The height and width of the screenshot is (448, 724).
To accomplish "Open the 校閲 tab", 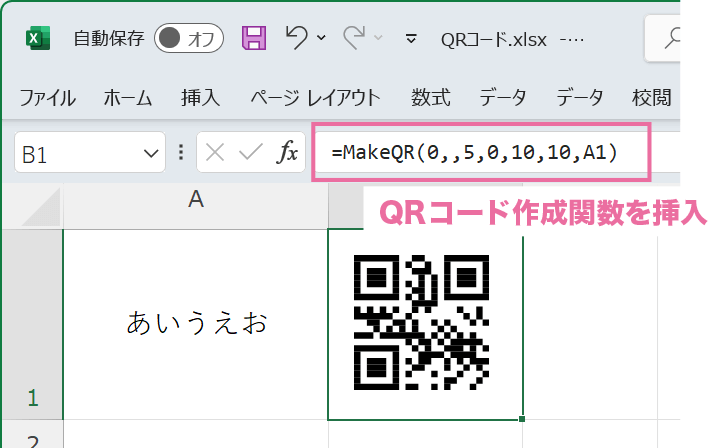I will tap(652, 98).
